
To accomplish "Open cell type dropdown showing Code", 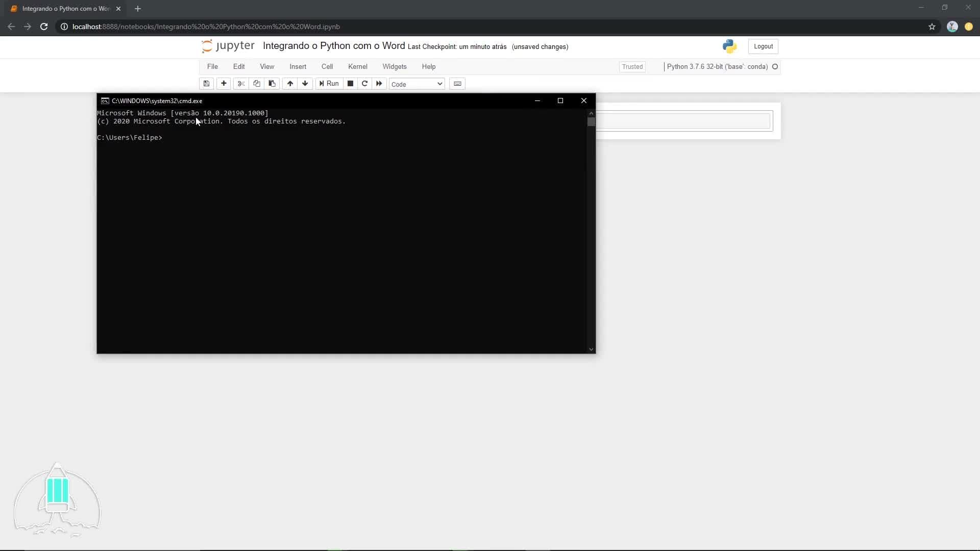I will point(417,84).
